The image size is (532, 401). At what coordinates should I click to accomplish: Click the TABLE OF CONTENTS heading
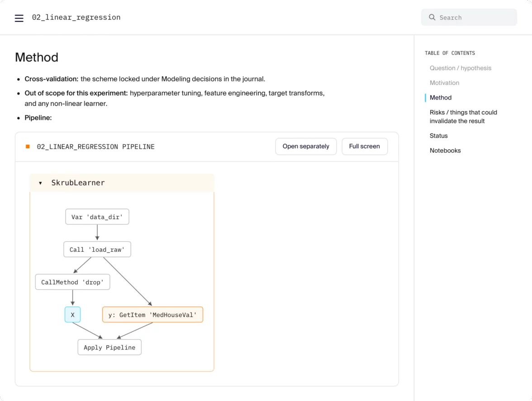450,53
